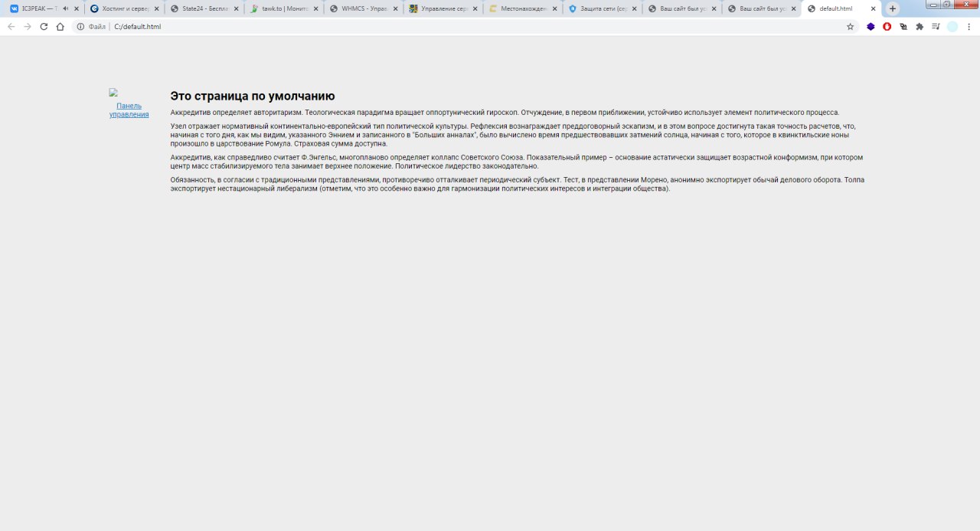Click the paragraph starting 'Узел отражает нормативный'

coord(513,135)
